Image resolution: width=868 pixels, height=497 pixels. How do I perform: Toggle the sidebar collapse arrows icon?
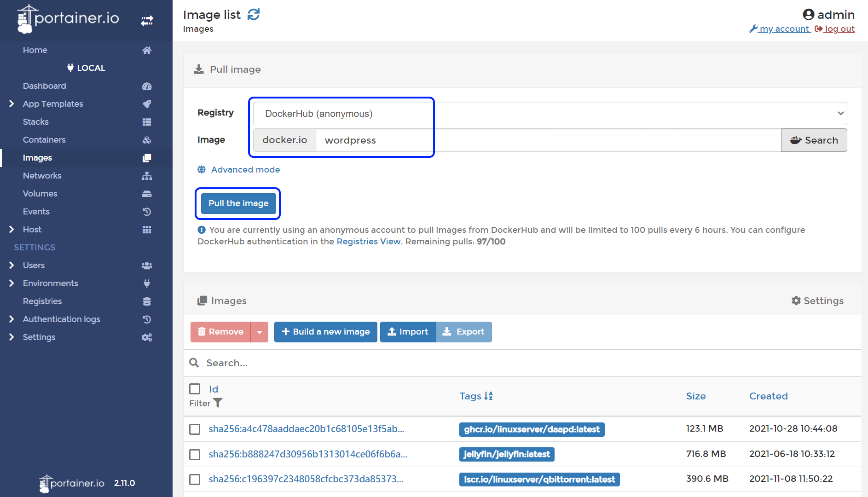147,21
